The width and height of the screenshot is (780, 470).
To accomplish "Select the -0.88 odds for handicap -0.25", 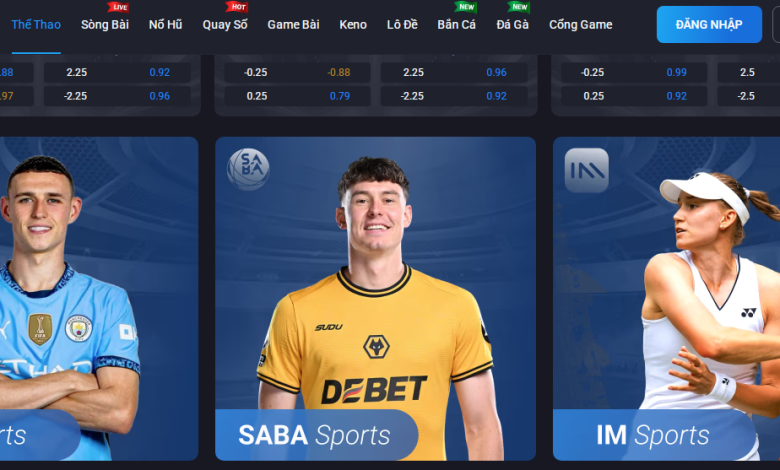I will point(339,73).
